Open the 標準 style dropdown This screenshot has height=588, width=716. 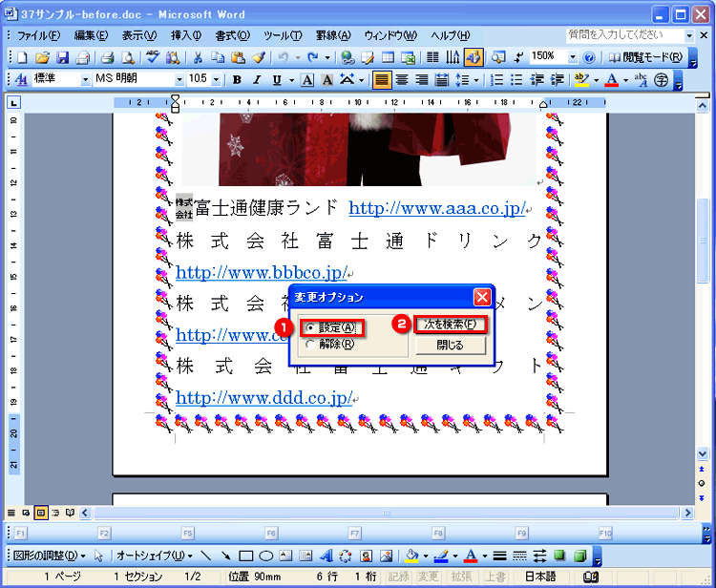pos(85,80)
